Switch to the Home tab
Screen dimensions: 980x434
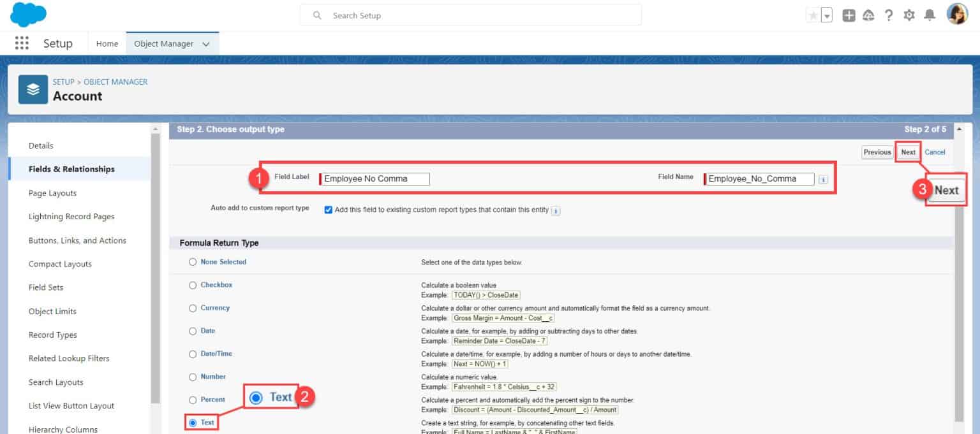[107, 43]
